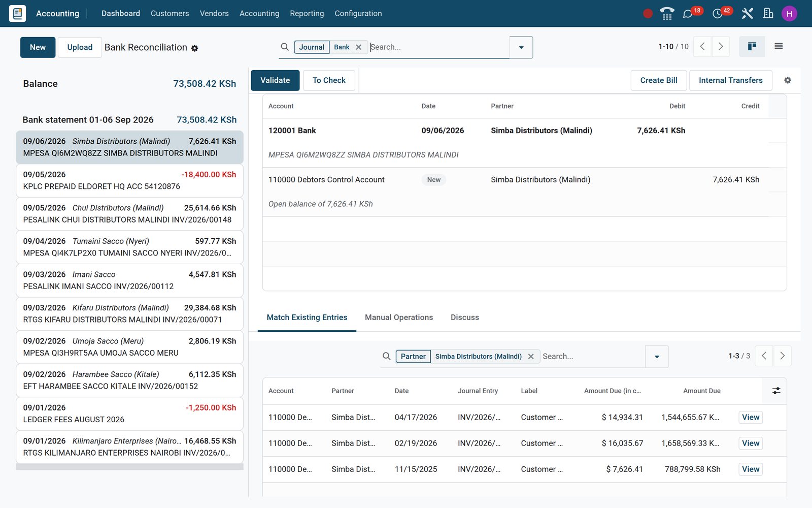Open the Configuration menu
Viewport: 812px width, 508px height.
pyautogui.click(x=358, y=14)
